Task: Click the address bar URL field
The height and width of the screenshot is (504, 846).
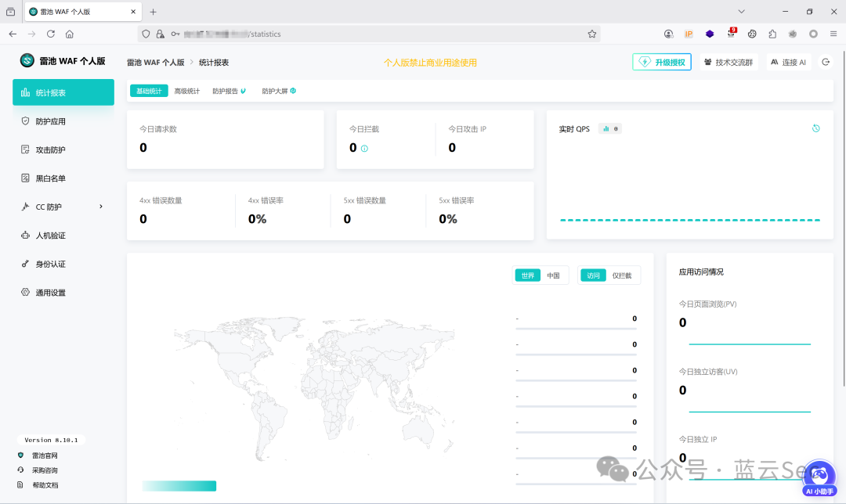Action: (x=369, y=34)
